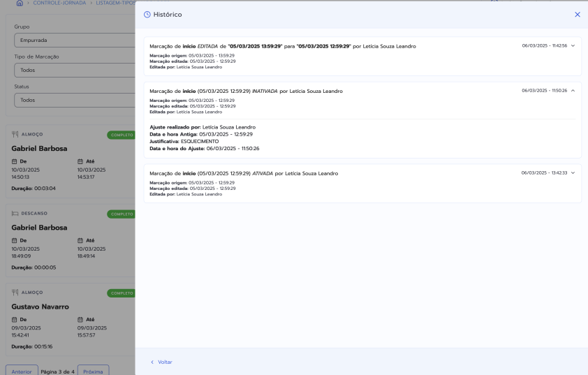Click the calendar icon beside Até on Gustavo Navarro's card

[x=80, y=319]
